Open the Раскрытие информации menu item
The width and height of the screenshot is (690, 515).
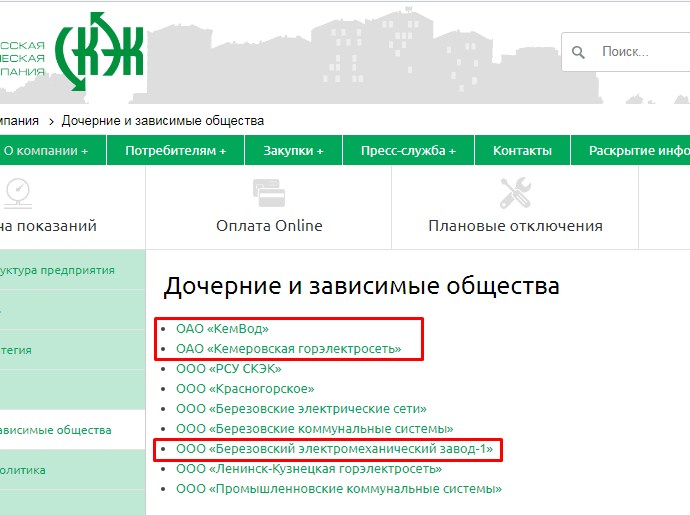631,151
